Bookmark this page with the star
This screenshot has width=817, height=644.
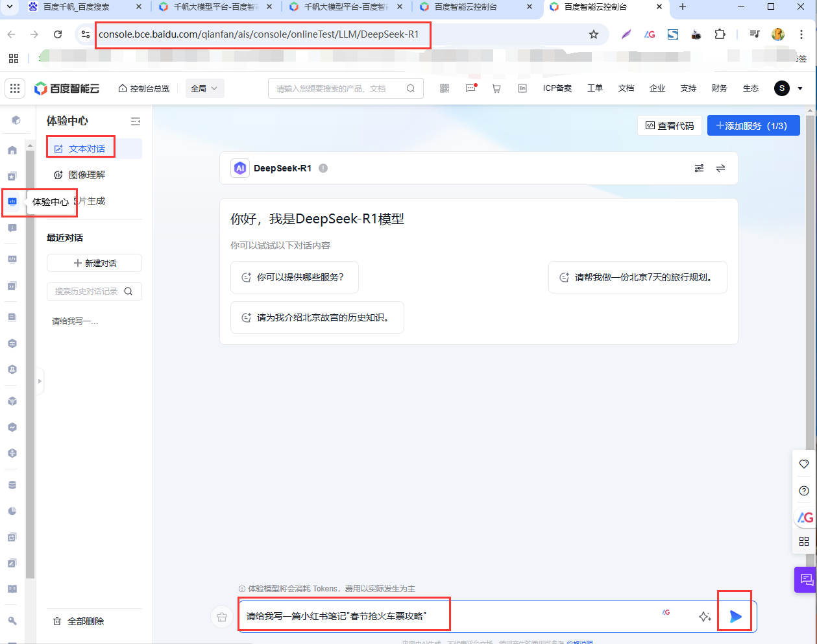[x=594, y=34]
